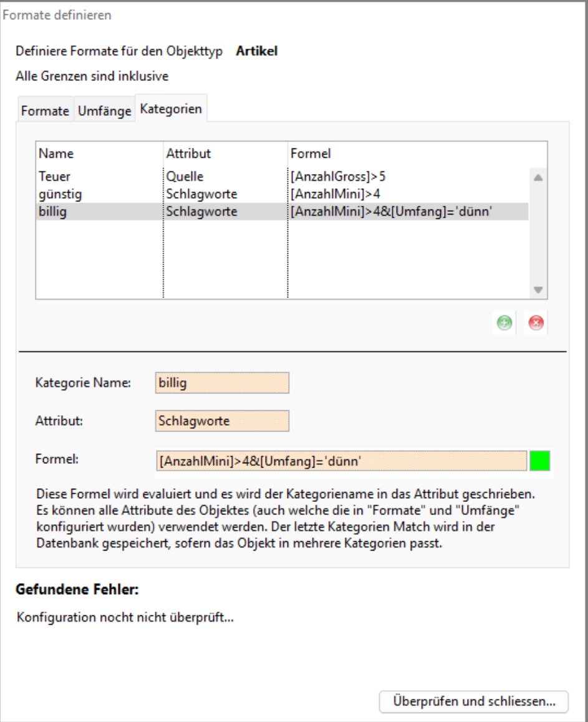Click the table scrollbar down arrow
The height and width of the screenshot is (722, 588).
click(x=538, y=290)
